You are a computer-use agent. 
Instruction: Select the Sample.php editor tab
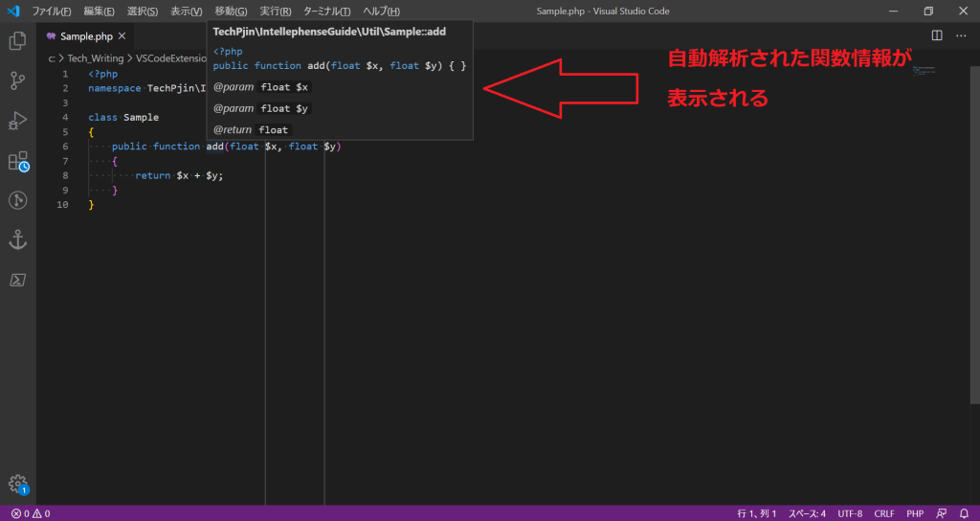pyautogui.click(x=86, y=36)
